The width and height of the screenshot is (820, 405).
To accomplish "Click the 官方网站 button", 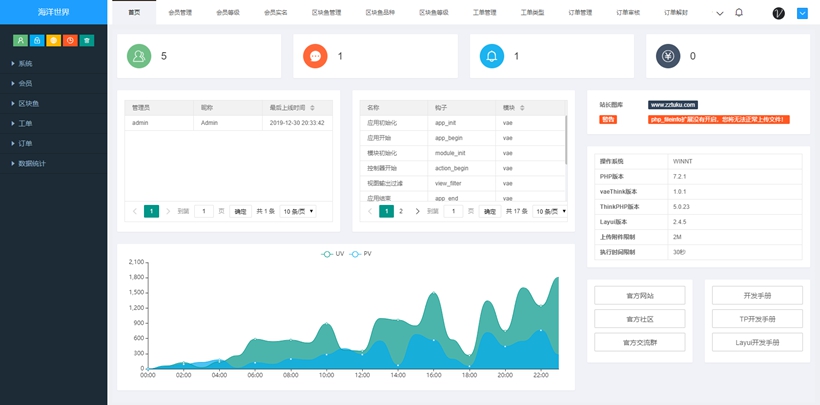I will tap(640, 295).
